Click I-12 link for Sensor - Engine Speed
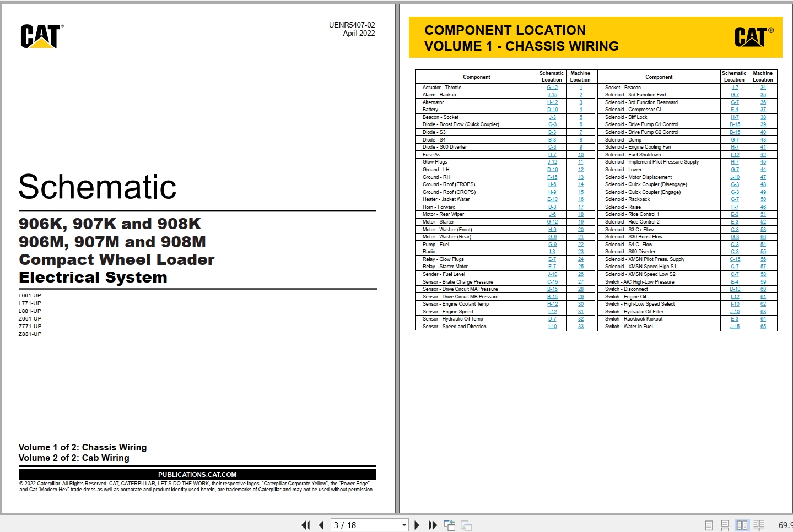This screenshot has height=532, width=793. point(552,312)
